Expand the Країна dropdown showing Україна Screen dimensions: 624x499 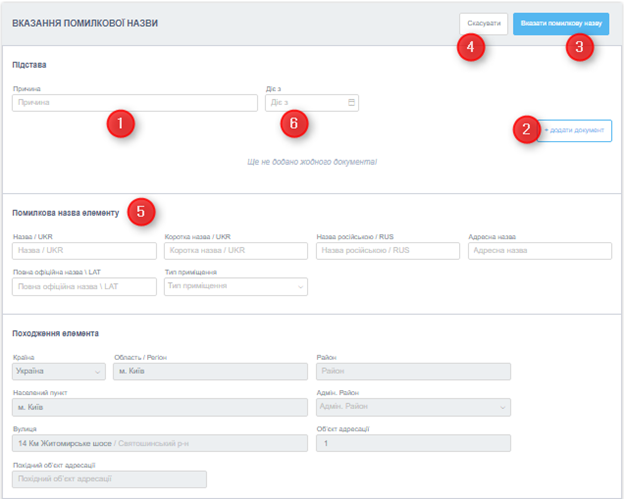(58, 372)
